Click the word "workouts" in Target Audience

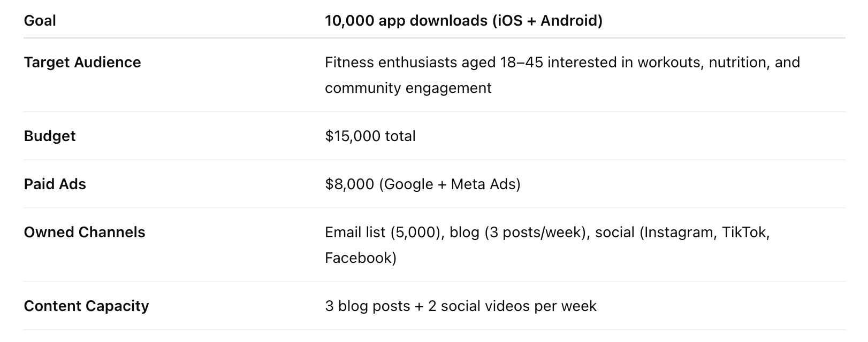669,63
